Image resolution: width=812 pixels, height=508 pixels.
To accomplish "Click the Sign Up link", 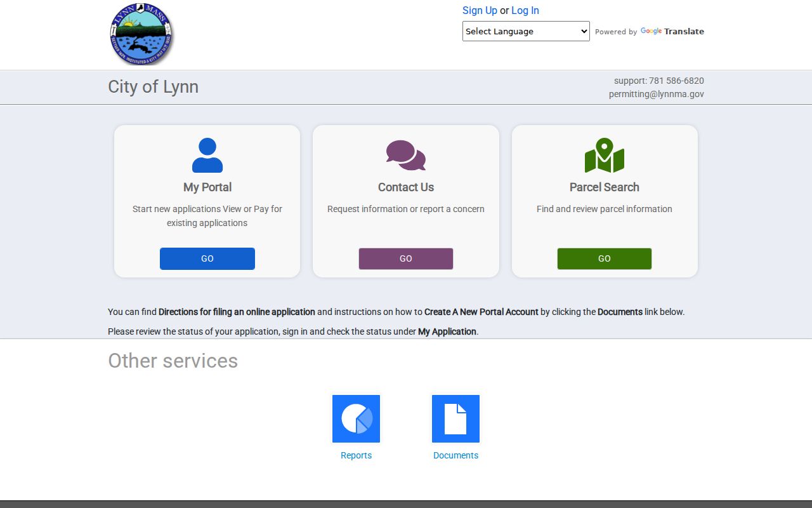I will tap(480, 10).
